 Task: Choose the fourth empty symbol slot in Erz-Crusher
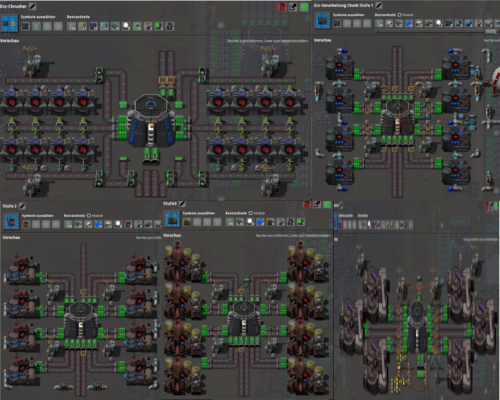click(x=58, y=26)
